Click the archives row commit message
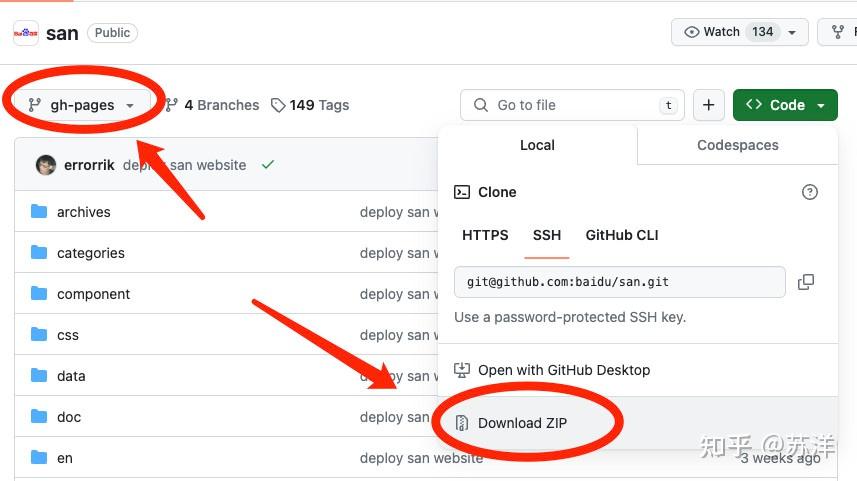This screenshot has height=481, width=857. coord(399,212)
